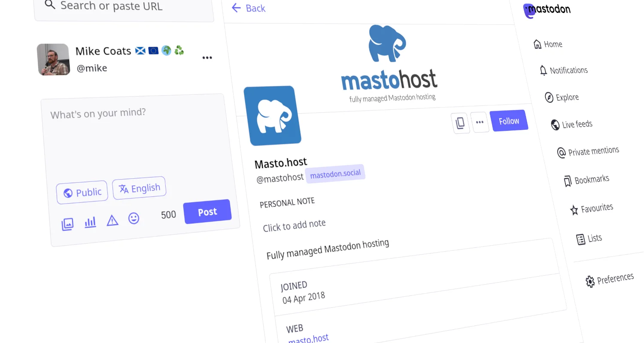Open Favourites in the navigation

pyautogui.click(x=591, y=209)
